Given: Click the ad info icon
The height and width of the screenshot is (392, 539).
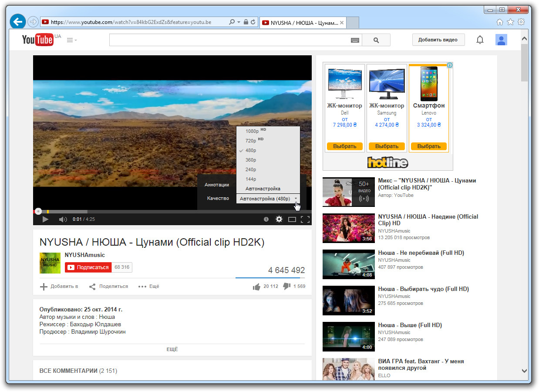Looking at the screenshot, I should (x=450, y=65).
